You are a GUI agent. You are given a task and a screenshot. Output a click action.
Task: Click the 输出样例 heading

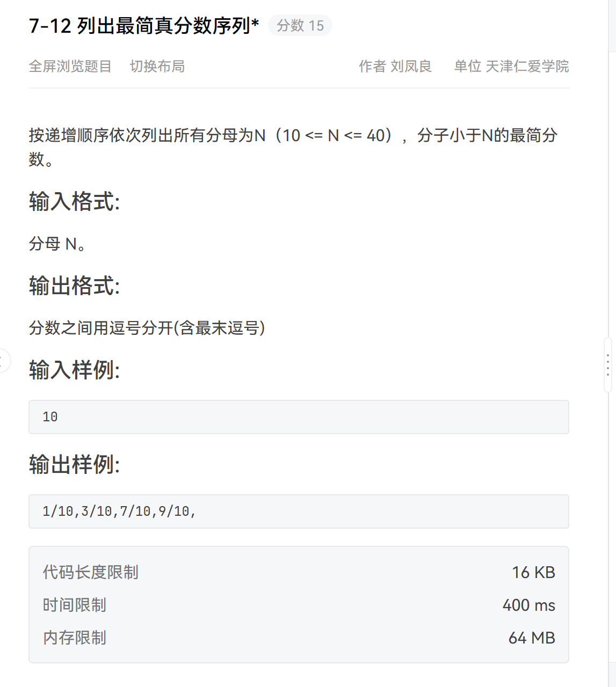coord(74,464)
